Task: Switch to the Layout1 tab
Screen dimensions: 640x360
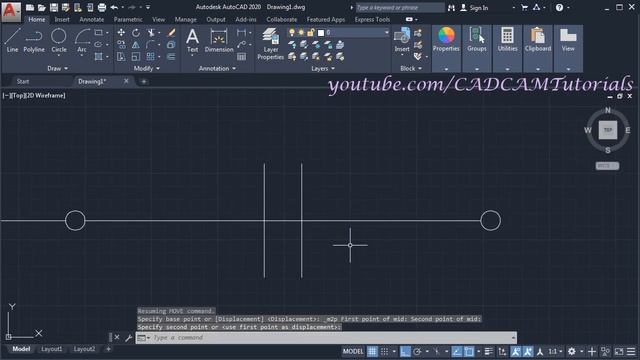Action: [51, 349]
